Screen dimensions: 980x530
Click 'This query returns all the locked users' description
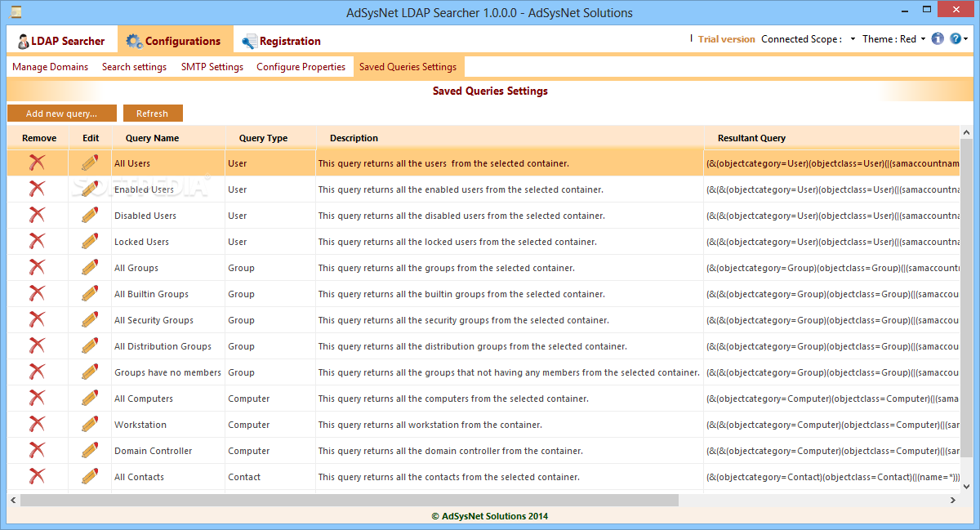click(510, 242)
